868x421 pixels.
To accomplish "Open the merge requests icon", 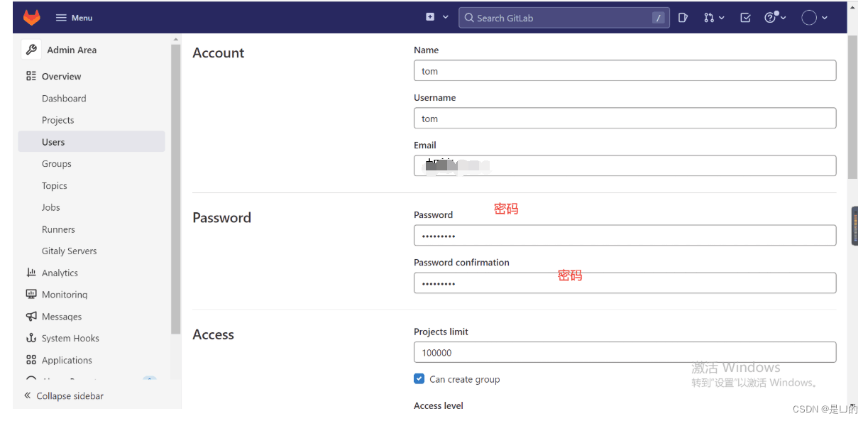I will click(x=708, y=18).
